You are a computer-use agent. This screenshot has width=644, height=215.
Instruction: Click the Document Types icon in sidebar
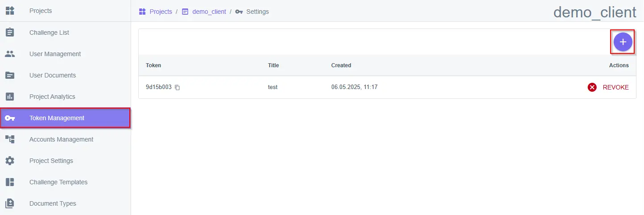click(x=10, y=203)
